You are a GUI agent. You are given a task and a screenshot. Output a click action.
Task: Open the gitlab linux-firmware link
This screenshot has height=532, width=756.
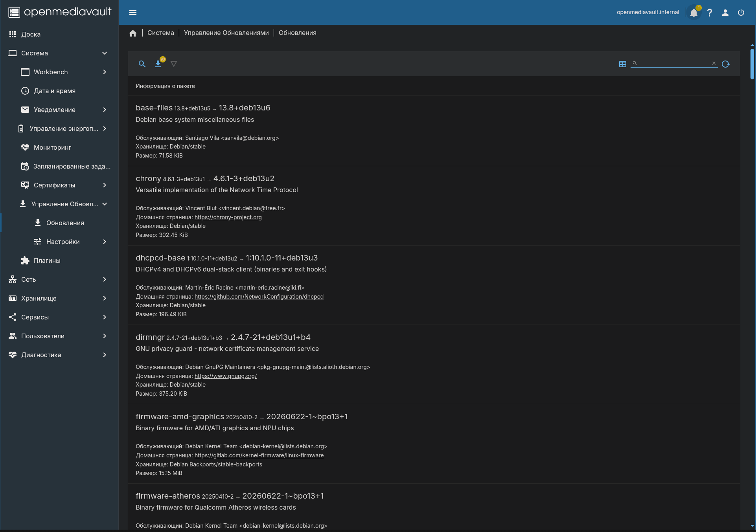point(259,455)
